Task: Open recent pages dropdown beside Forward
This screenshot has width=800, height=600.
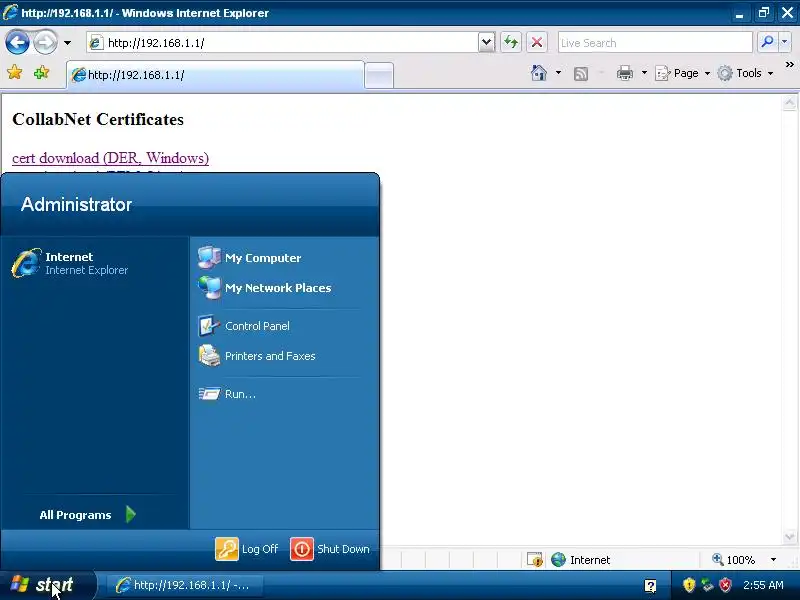Action: (x=67, y=43)
